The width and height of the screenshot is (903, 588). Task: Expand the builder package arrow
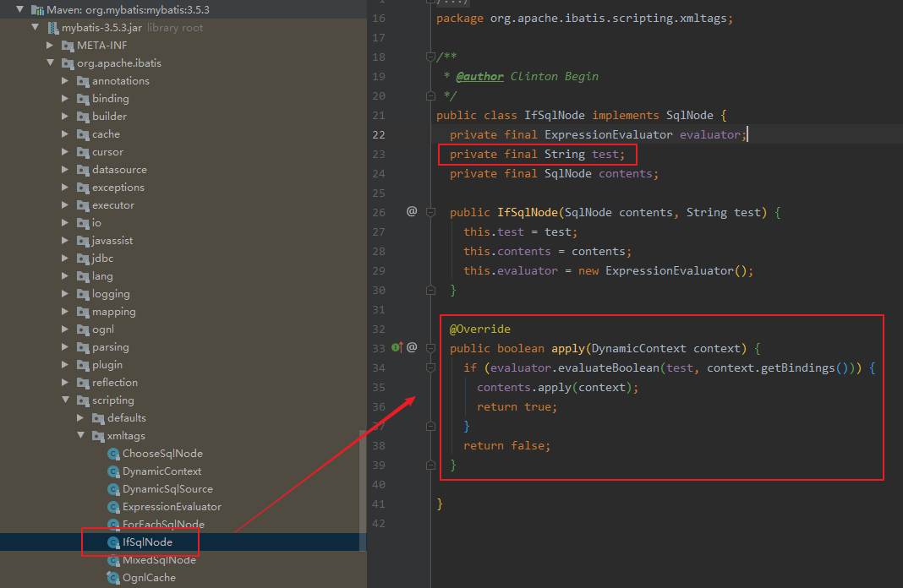65,117
